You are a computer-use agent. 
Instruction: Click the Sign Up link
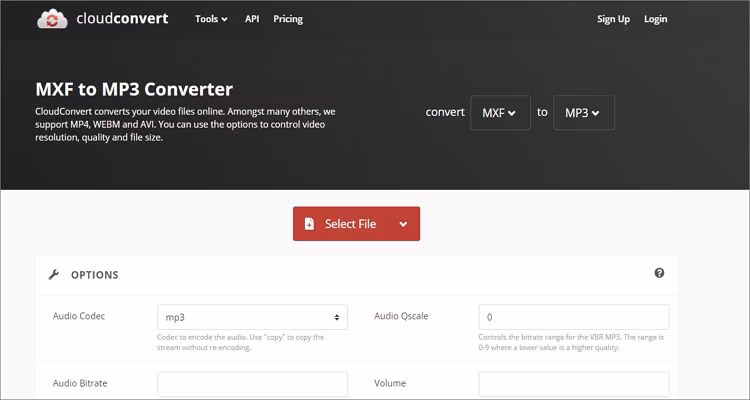[613, 19]
